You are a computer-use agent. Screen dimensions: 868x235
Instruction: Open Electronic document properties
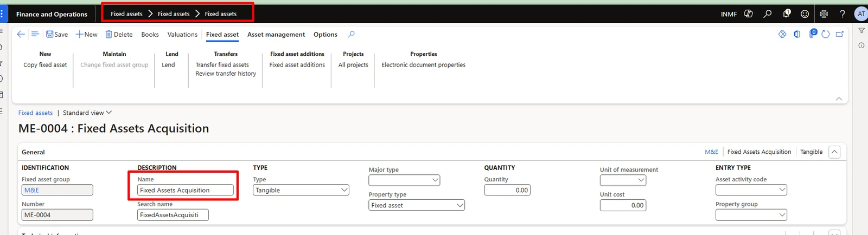pyautogui.click(x=423, y=65)
